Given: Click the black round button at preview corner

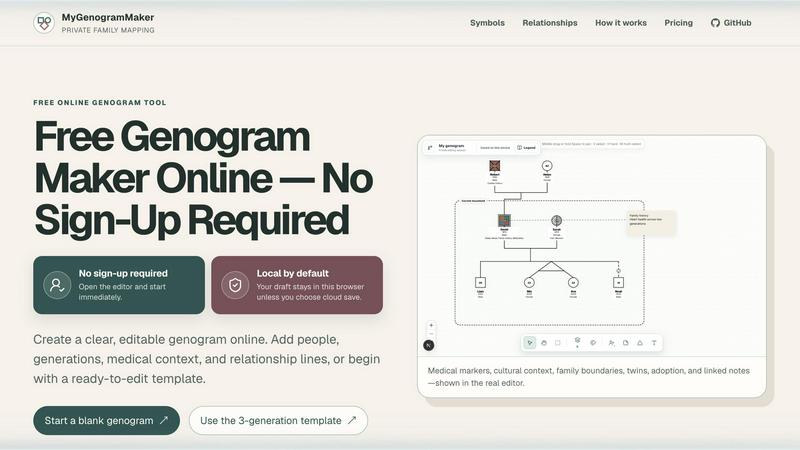Looking at the screenshot, I should pyautogui.click(x=429, y=345).
